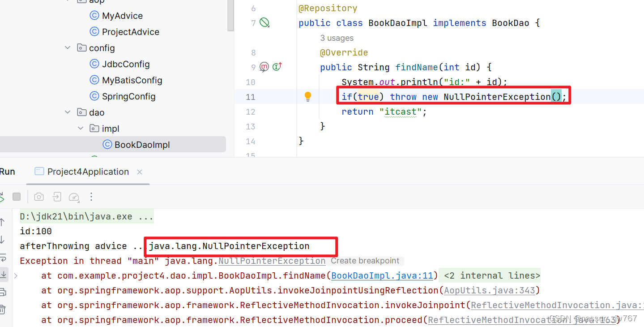Click the NullPointerException link in the exception line
This screenshot has height=327, width=644.
[x=272, y=261]
